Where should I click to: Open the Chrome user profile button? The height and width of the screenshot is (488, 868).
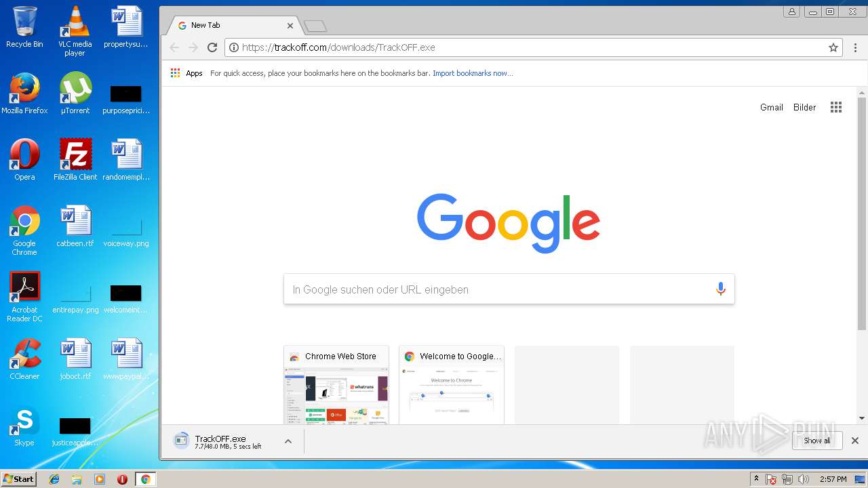pos(791,12)
